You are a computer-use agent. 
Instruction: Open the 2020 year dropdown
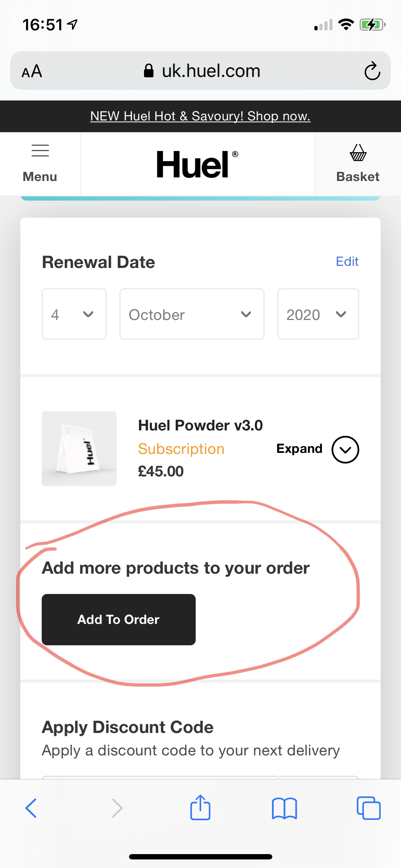click(x=318, y=314)
